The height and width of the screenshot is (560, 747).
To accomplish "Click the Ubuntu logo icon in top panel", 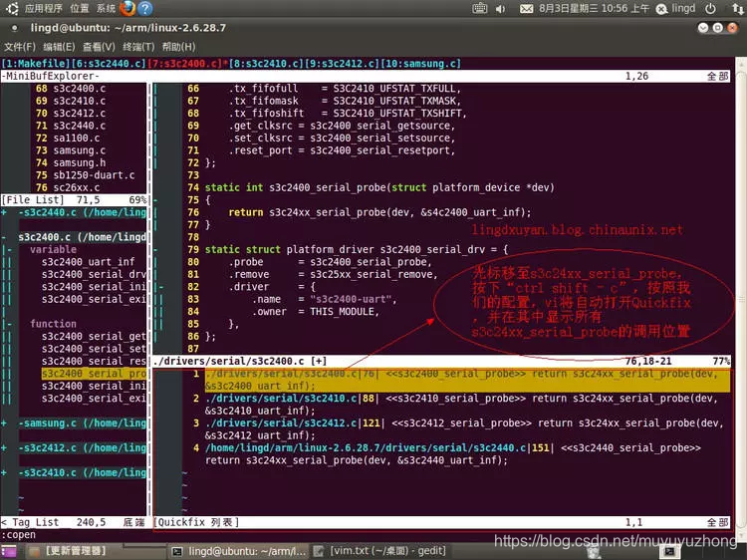I will [12, 8].
